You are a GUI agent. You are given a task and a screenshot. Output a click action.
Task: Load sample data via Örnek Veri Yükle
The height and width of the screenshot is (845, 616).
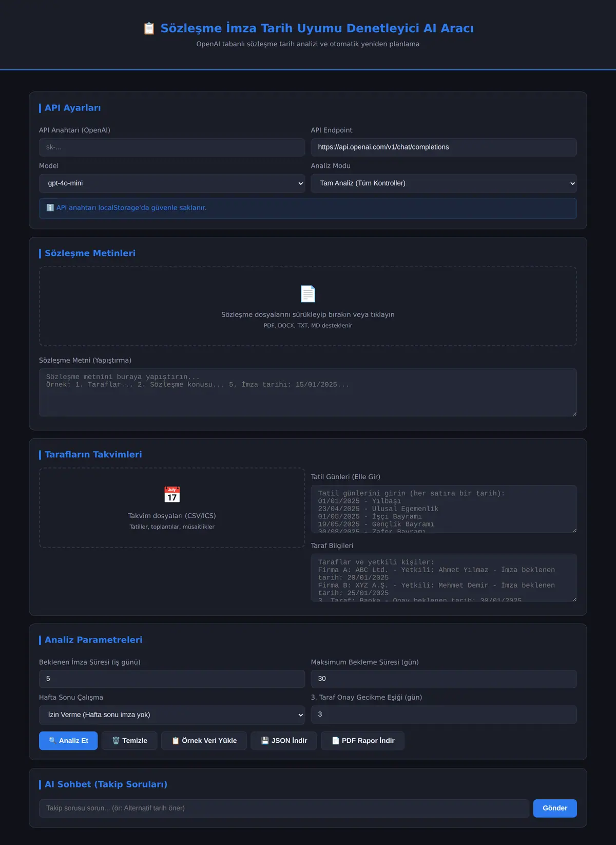204,741
